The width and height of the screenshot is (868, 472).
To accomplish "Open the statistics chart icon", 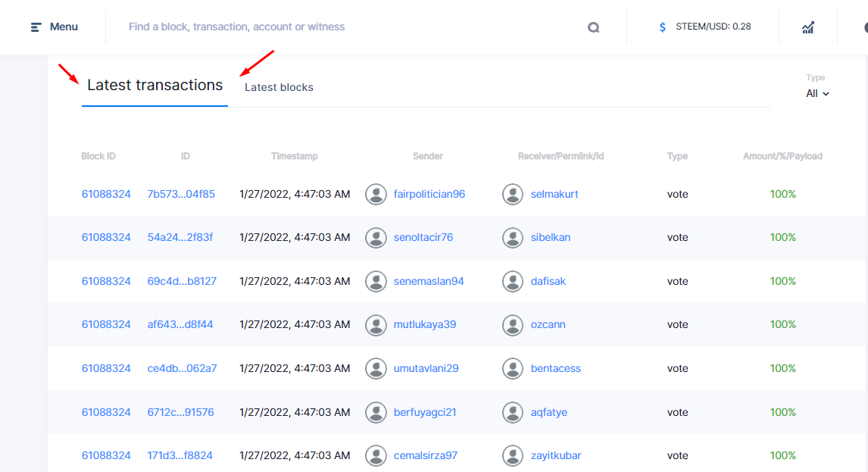I will coord(808,27).
